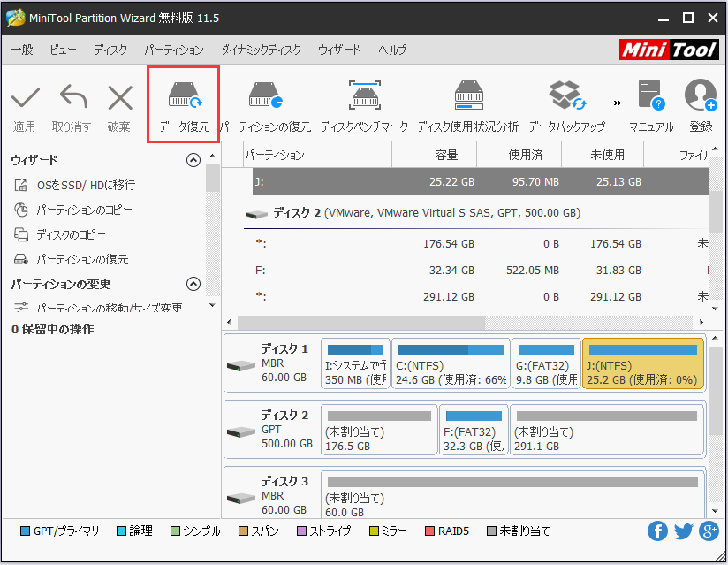Click Disk 2 drive icon in disk map
Image resolution: width=728 pixels, height=565 pixels.
(x=241, y=432)
